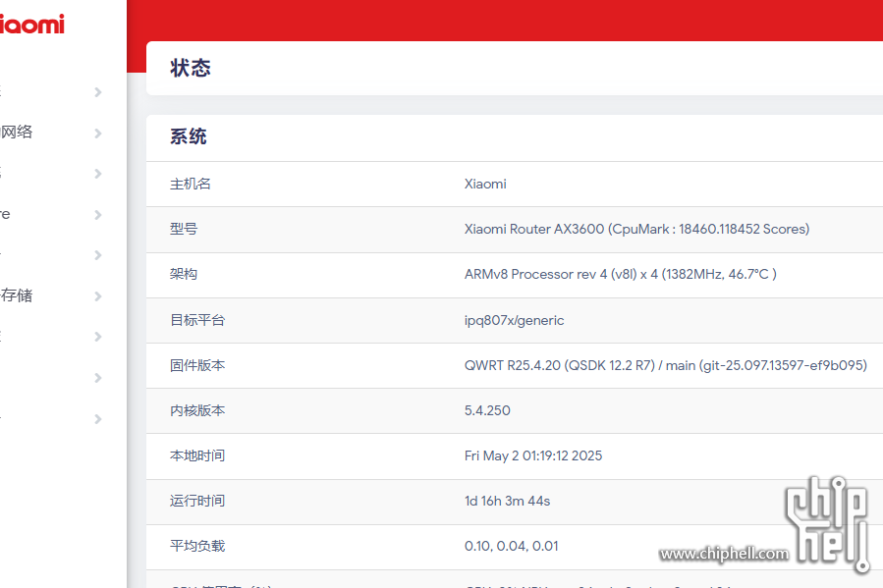Select the kernel version 5.4.250
The image size is (883, 588).
click(487, 410)
